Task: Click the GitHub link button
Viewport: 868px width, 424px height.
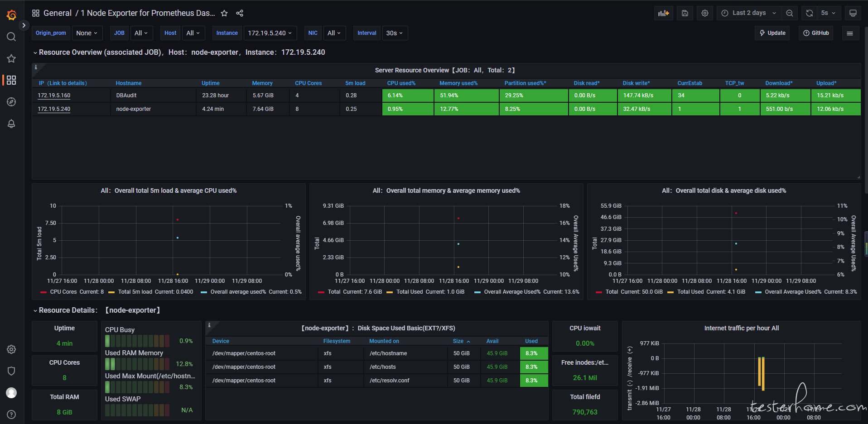Action: [x=815, y=33]
